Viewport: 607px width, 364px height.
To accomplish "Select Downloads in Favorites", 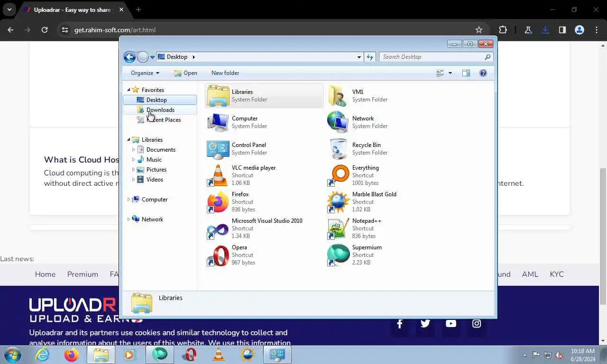I will click(x=160, y=110).
